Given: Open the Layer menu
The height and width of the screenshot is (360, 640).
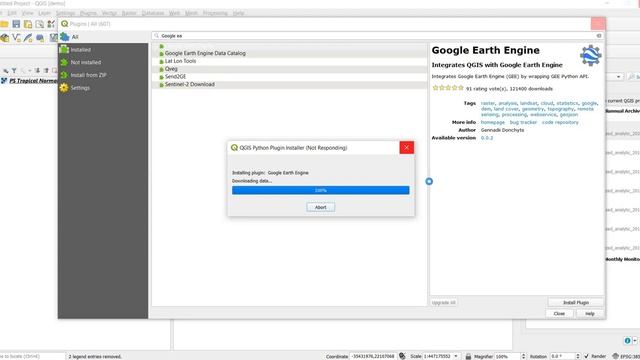Looking at the screenshot, I should 44,13.
